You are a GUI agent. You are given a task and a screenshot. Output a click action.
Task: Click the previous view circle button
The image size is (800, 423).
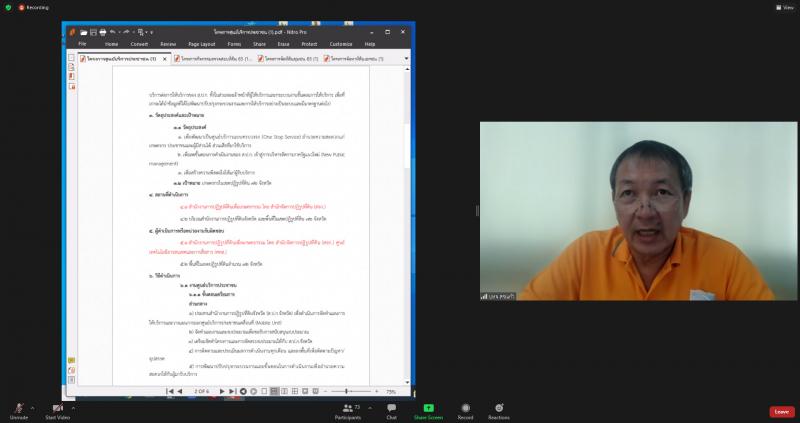[x=243, y=391]
